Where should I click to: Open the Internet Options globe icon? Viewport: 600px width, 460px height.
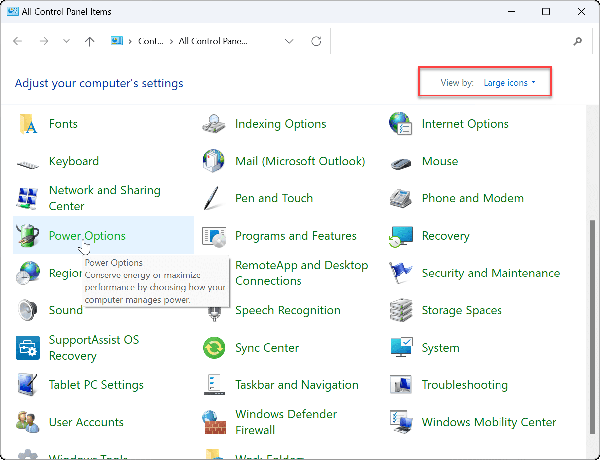401,124
